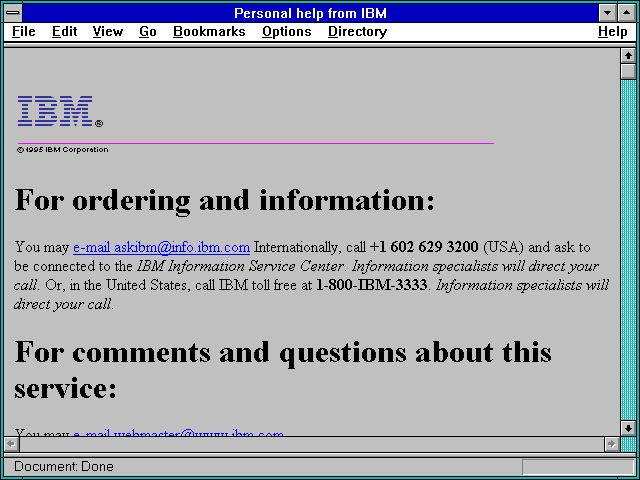Image resolution: width=640 pixels, height=480 pixels.
Task: Click the e-mail askibm@info.ibm.com link
Action: click(x=161, y=247)
